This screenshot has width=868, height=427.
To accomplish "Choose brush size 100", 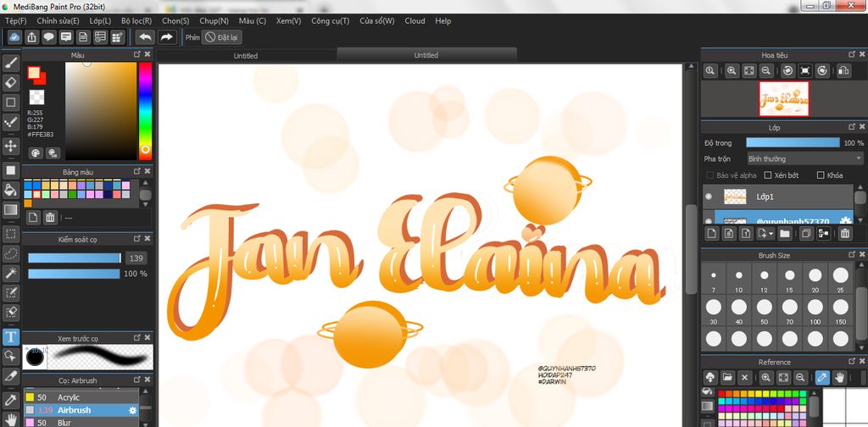I will click(x=815, y=310).
